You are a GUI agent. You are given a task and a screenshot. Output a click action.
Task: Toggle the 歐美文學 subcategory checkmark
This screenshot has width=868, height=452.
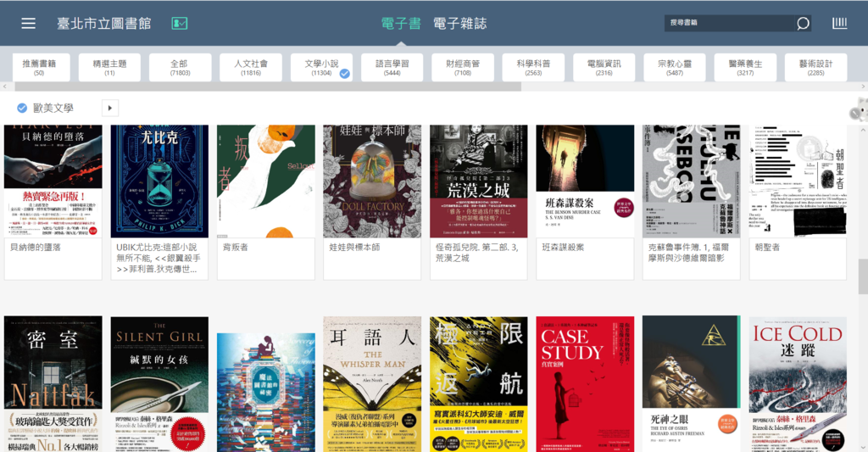coord(22,108)
